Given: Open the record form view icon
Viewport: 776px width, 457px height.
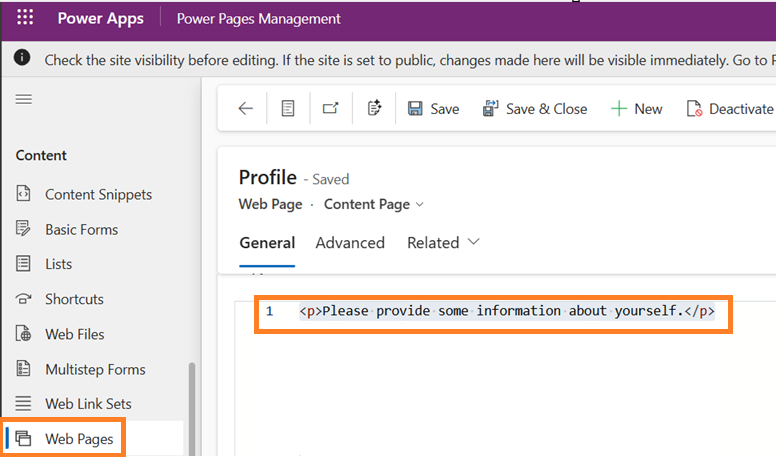Looking at the screenshot, I should coord(288,109).
